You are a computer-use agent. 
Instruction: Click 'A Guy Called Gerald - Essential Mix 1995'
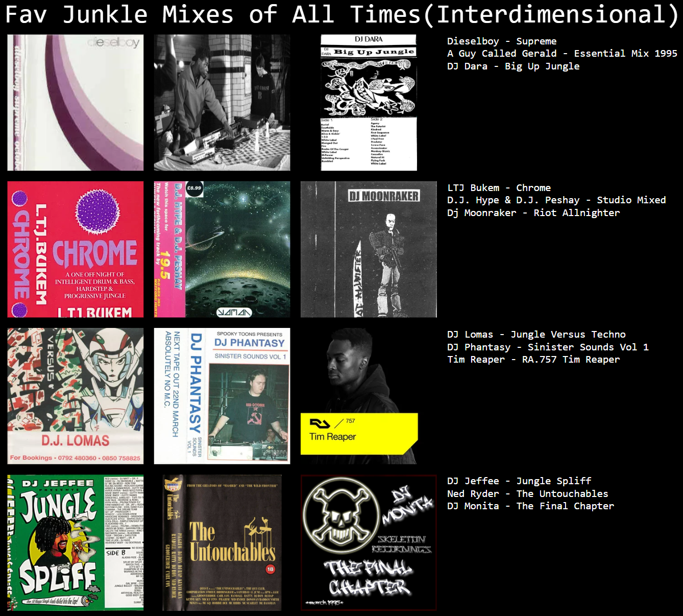click(x=562, y=53)
